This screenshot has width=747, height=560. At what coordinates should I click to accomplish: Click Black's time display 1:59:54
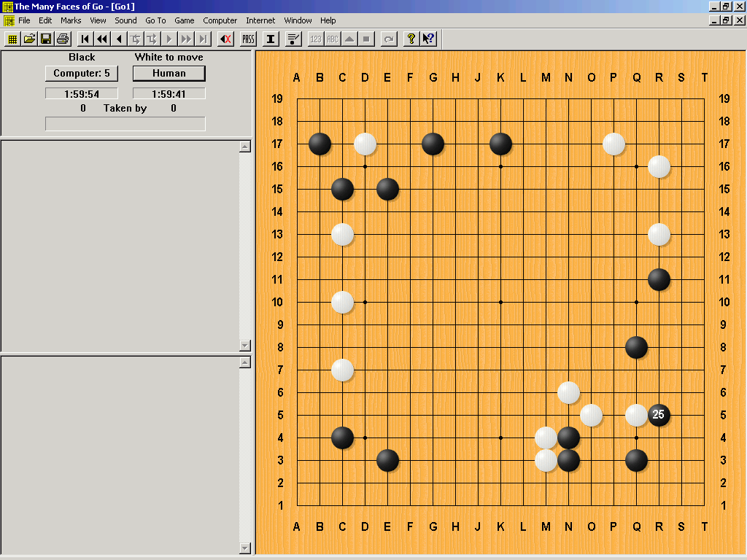click(82, 94)
